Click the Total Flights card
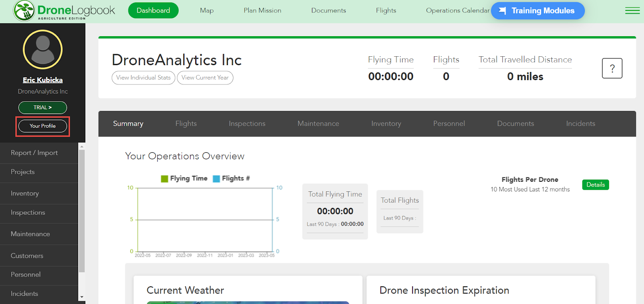This screenshot has height=304, width=644. (400, 212)
